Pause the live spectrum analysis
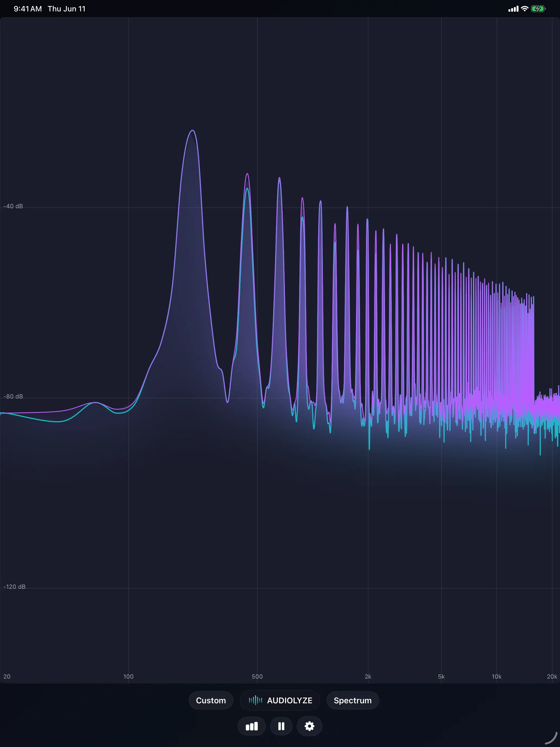The height and width of the screenshot is (747, 560). pyautogui.click(x=281, y=726)
